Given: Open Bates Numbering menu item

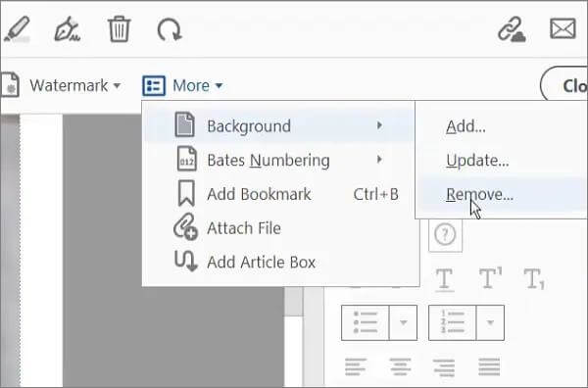Looking at the screenshot, I should point(279,160).
